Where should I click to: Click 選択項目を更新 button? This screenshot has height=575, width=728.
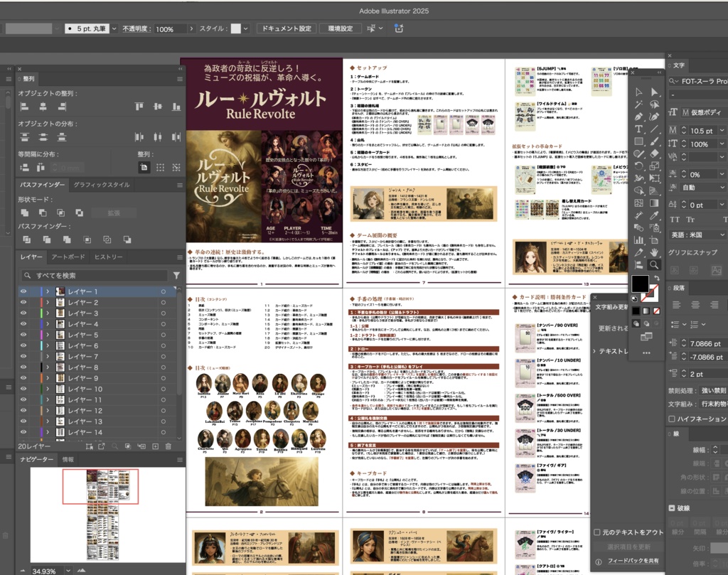(x=628, y=547)
